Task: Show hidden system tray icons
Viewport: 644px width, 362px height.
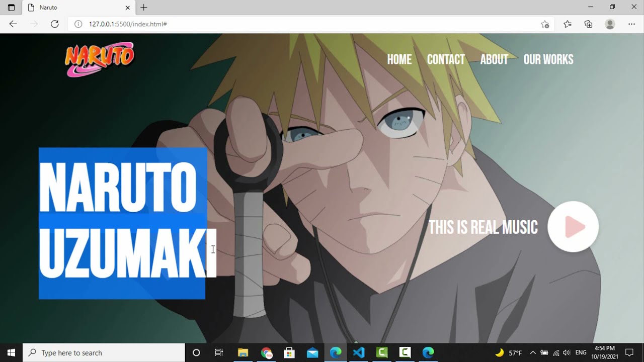Action: pos(533,352)
